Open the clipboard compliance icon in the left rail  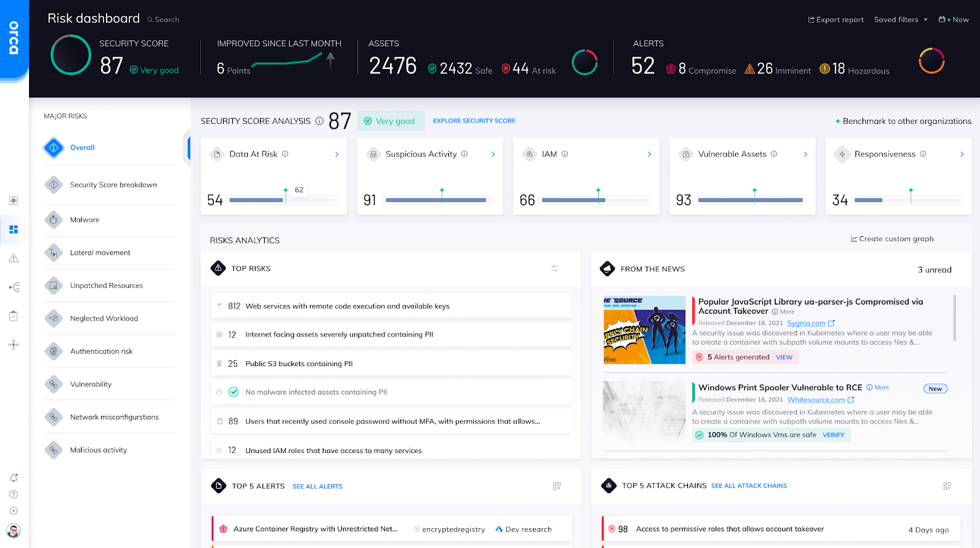click(x=14, y=316)
